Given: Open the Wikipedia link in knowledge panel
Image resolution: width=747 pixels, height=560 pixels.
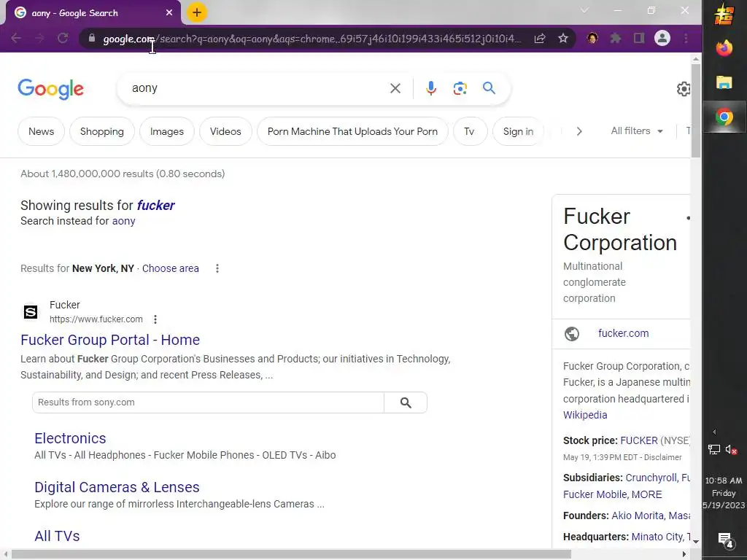Looking at the screenshot, I should [x=585, y=415].
